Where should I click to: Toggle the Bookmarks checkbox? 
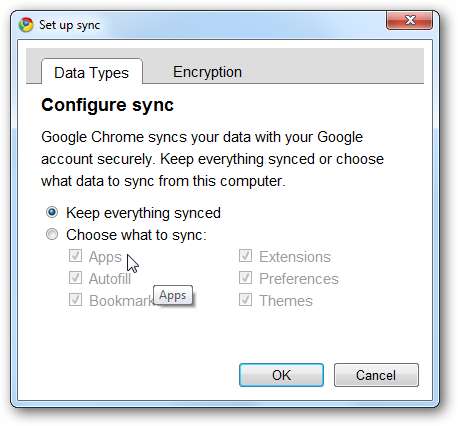(x=75, y=300)
